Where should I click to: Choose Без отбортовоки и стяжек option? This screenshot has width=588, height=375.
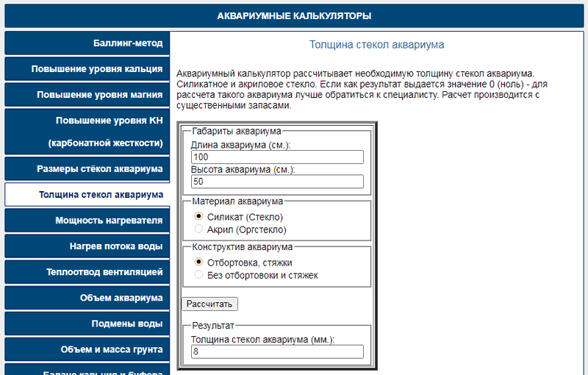198,274
